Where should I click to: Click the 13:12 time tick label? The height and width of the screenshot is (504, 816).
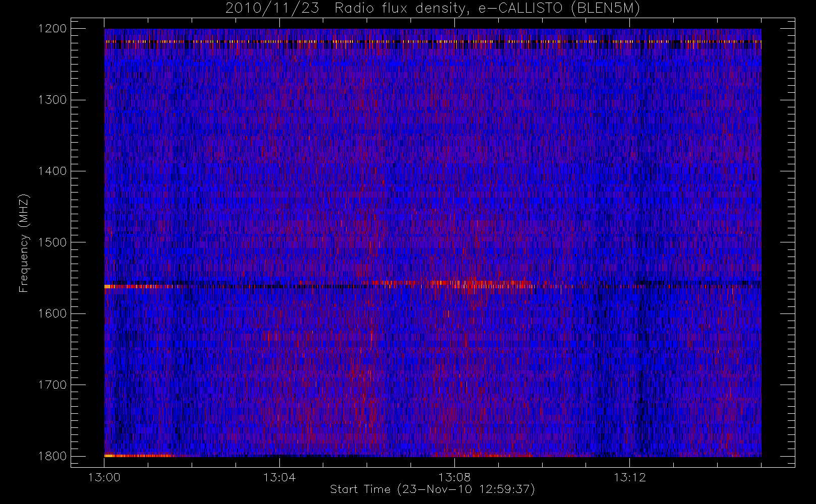(630, 477)
